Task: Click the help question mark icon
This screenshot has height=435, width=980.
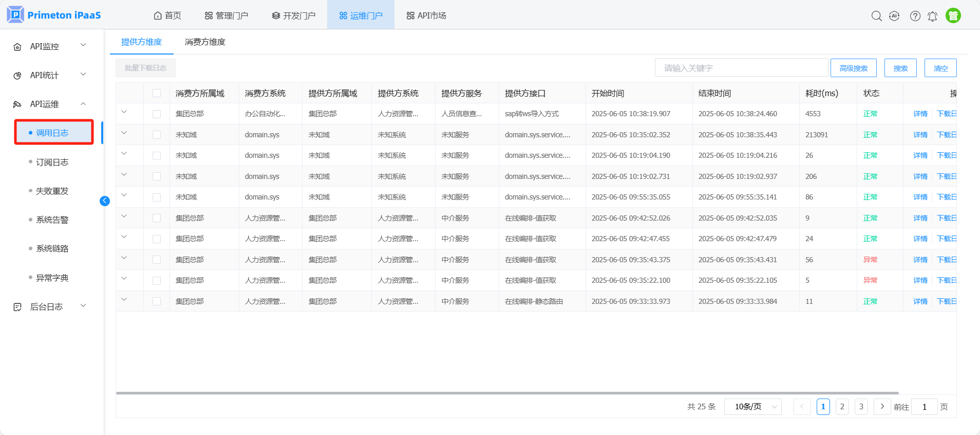Action: (x=915, y=16)
